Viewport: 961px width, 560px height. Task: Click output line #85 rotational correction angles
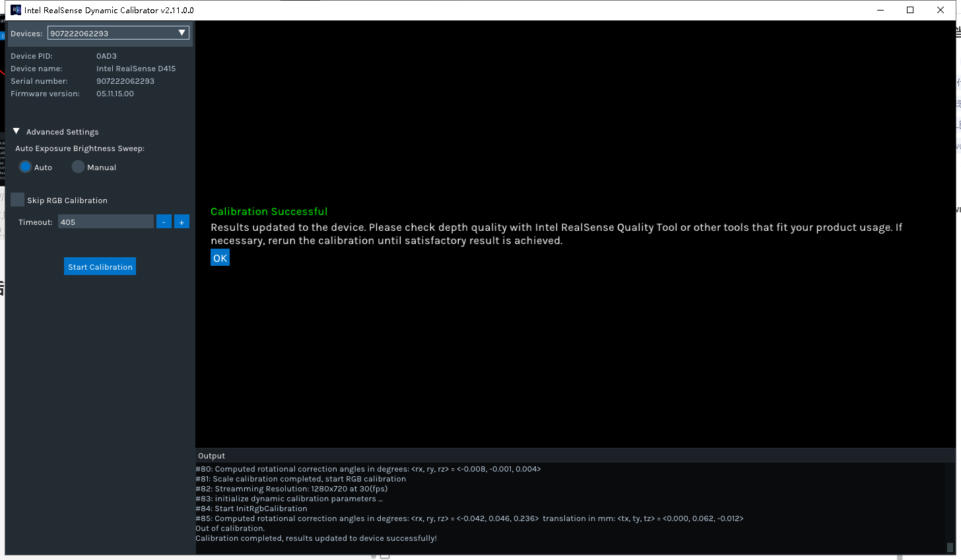(x=469, y=518)
